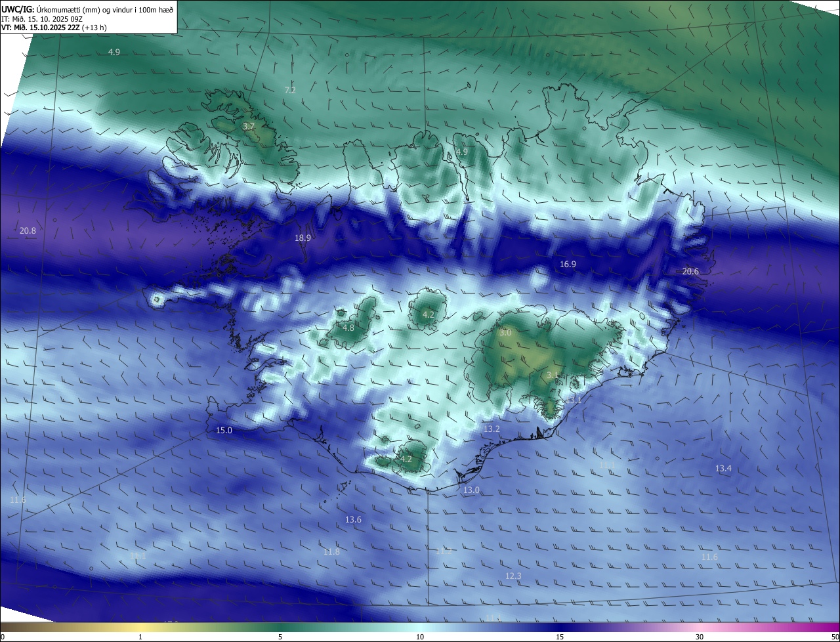The image size is (840, 642).
Task: Click the 4.2 value on the south coast glacier
Action: click(406, 459)
